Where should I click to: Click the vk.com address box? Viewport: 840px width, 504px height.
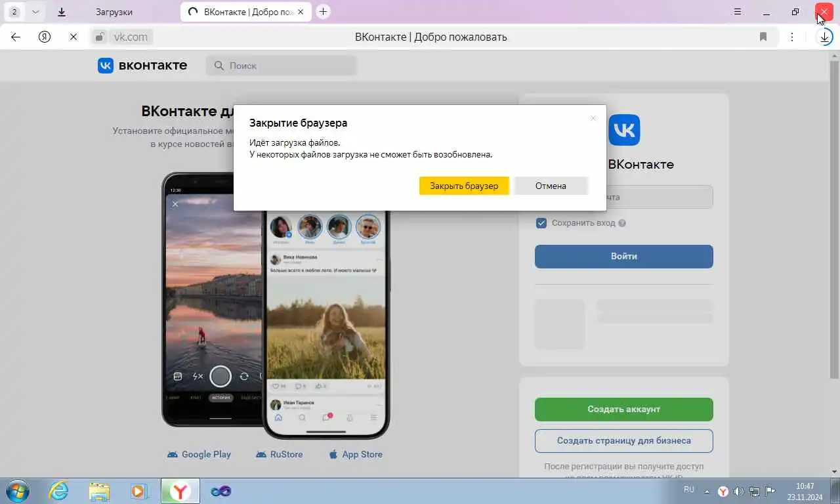click(131, 37)
